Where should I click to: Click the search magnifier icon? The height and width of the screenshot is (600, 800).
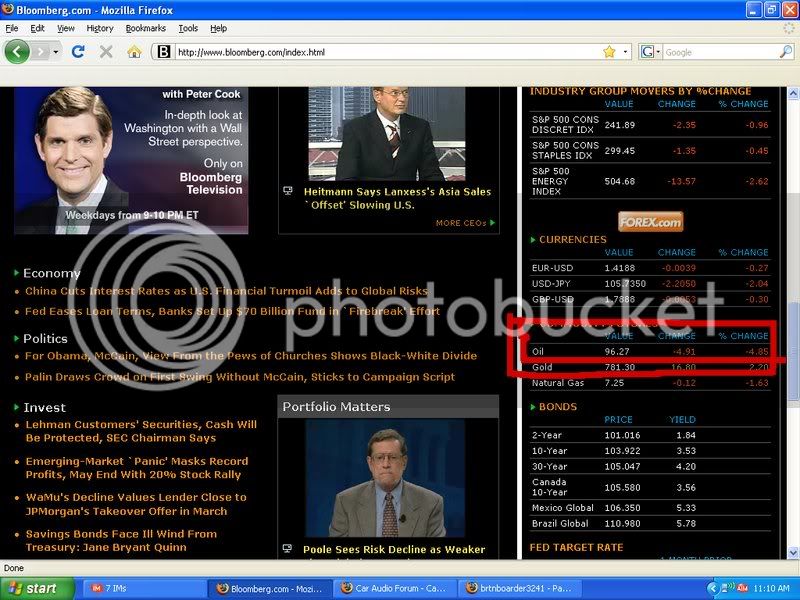786,52
